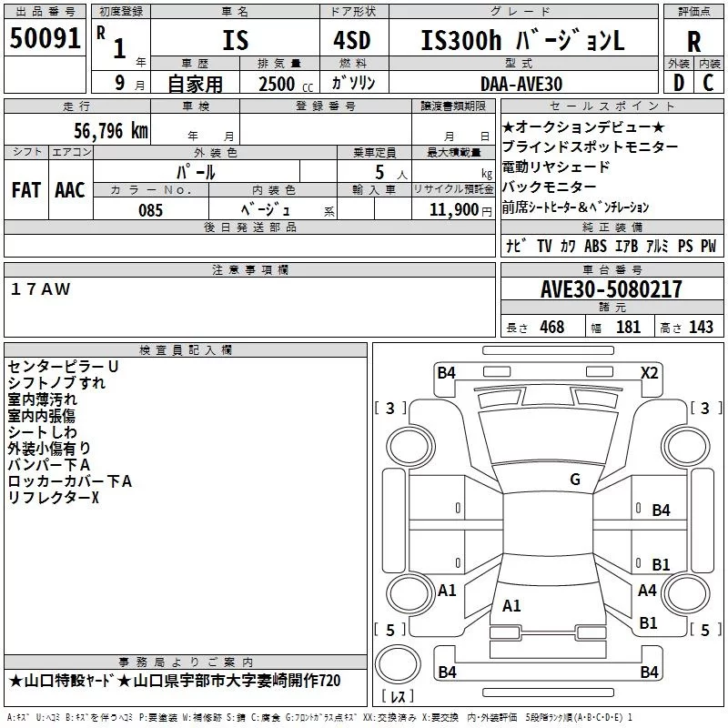Click the spare tire circle above 'レス'
Viewport: 728px width, 728px height.
click(398, 664)
